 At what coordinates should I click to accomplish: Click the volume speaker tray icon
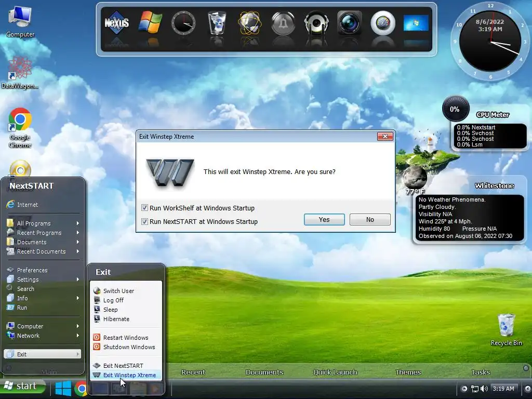click(x=484, y=389)
